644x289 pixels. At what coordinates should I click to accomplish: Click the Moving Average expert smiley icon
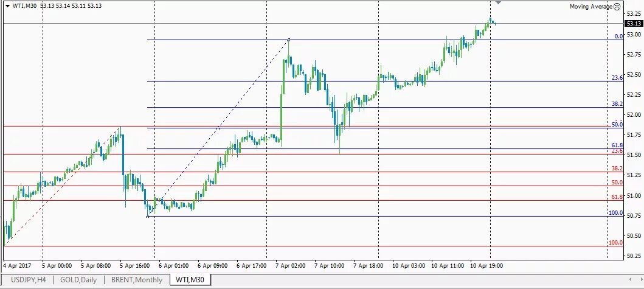(x=617, y=7)
